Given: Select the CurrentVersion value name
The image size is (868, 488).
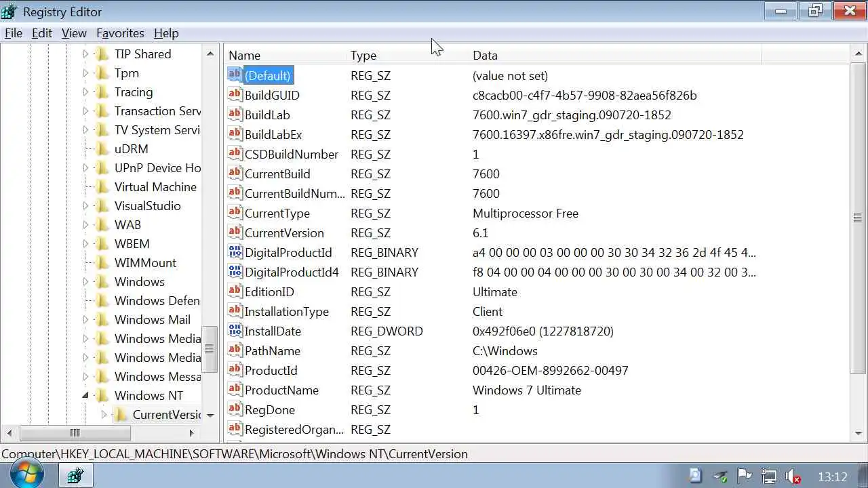Looking at the screenshot, I should (x=284, y=232).
